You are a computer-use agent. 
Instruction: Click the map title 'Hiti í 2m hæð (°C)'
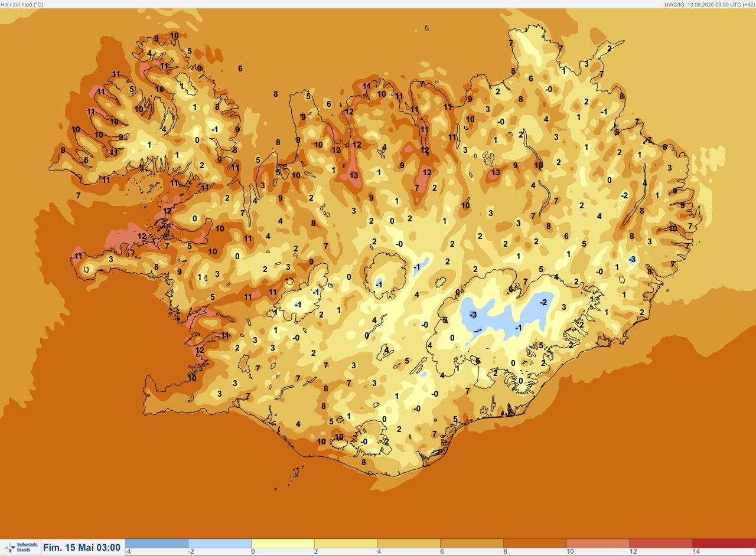click(x=22, y=4)
